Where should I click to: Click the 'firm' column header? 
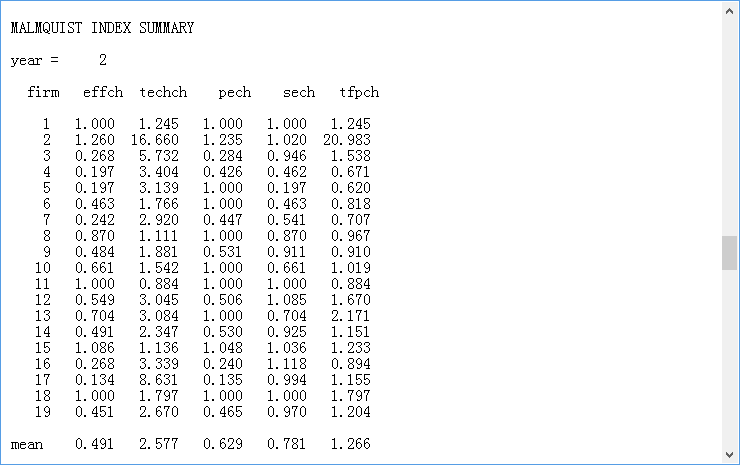coord(43,92)
